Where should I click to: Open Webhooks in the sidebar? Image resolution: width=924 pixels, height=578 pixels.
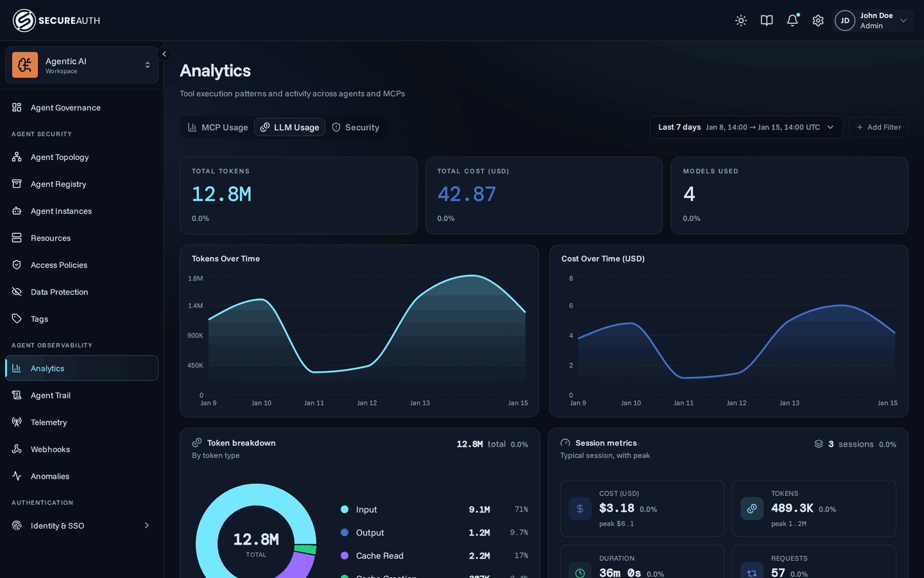pos(81,449)
